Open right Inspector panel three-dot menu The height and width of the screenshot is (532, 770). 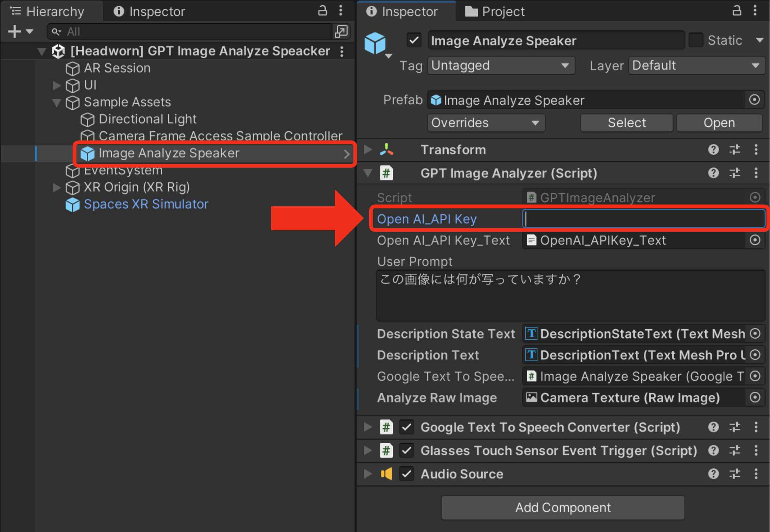click(x=755, y=11)
